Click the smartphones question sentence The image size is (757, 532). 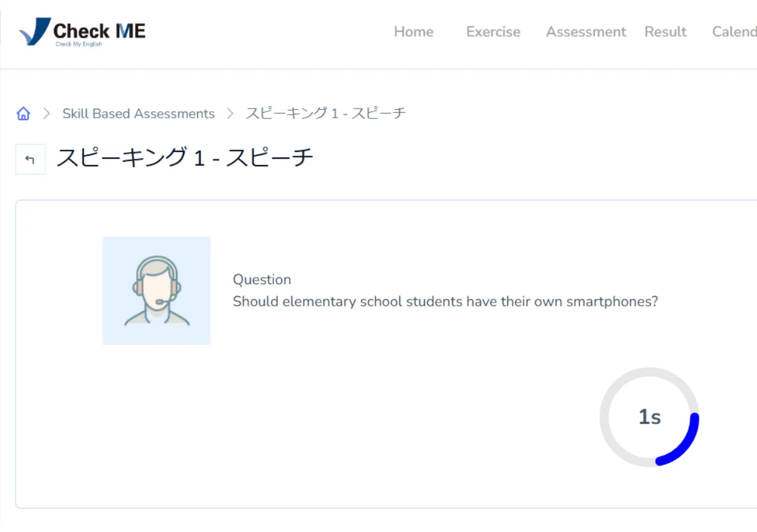point(445,302)
